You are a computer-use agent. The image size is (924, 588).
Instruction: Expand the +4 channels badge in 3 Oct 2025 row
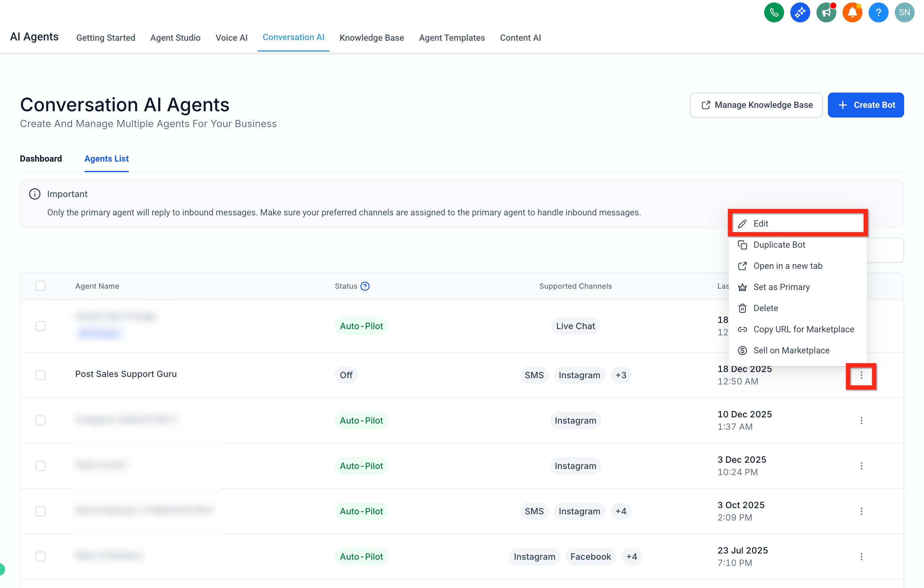[621, 511]
